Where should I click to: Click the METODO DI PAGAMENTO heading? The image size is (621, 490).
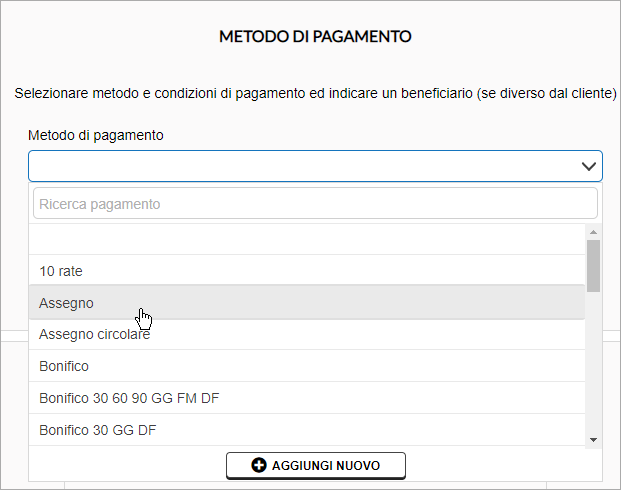[315, 36]
